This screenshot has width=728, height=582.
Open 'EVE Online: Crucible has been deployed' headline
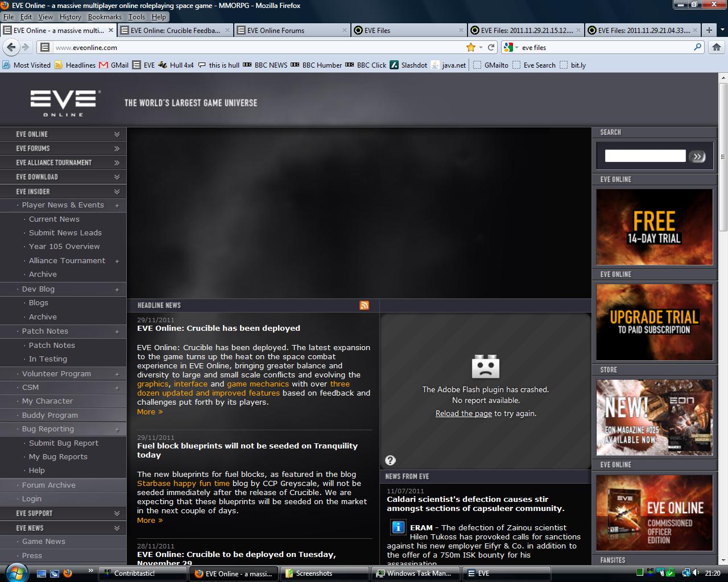coord(218,328)
